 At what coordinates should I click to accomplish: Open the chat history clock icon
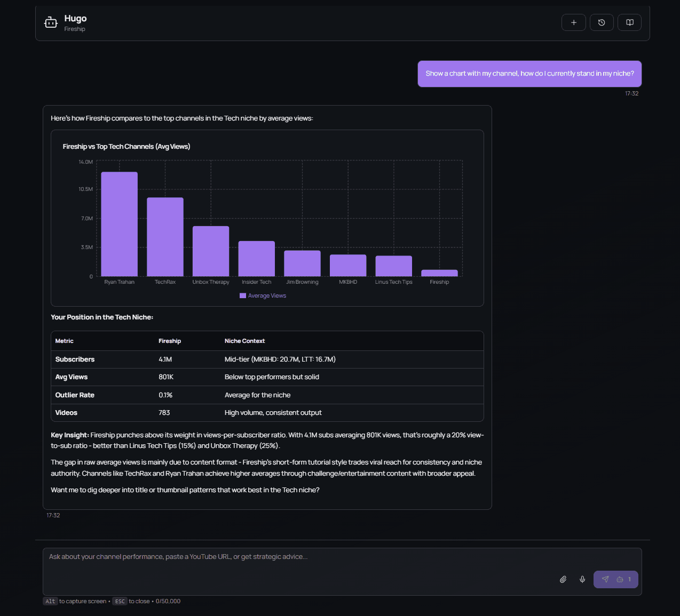(602, 22)
